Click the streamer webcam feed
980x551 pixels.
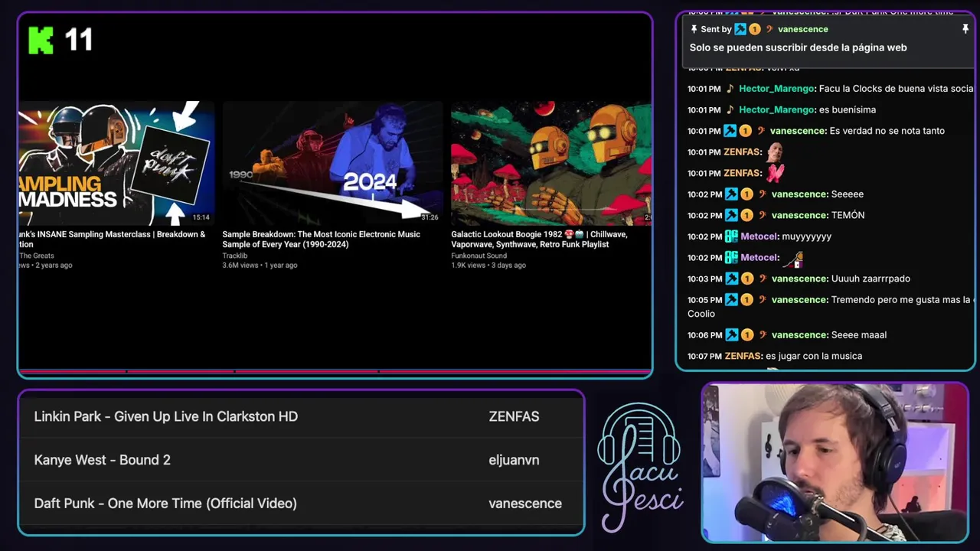[835, 463]
